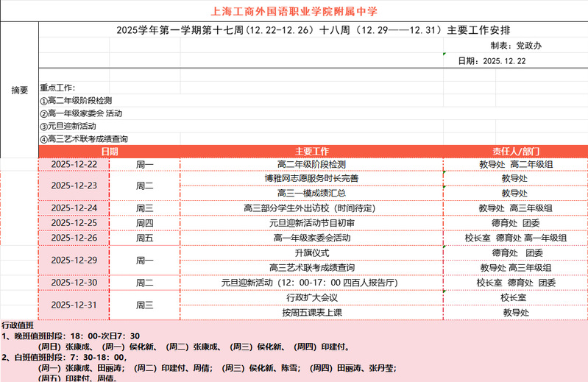The width and height of the screenshot is (588, 382).
Task: Click the 2025-12-22 date cell
Action: (74, 165)
